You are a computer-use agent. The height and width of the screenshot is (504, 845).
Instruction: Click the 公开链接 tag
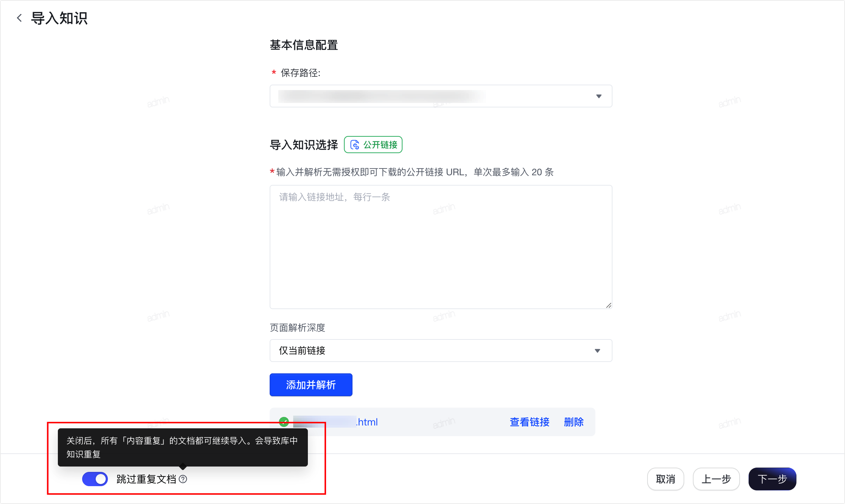(x=373, y=145)
